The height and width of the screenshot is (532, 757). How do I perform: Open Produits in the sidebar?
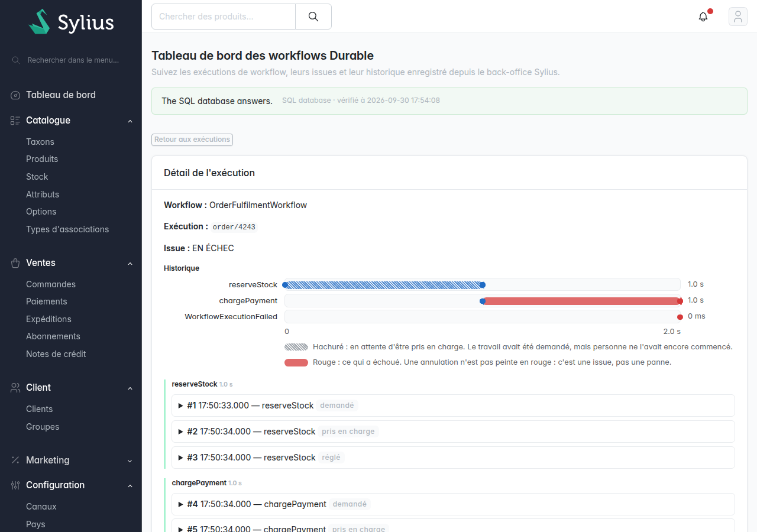tap(42, 159)
